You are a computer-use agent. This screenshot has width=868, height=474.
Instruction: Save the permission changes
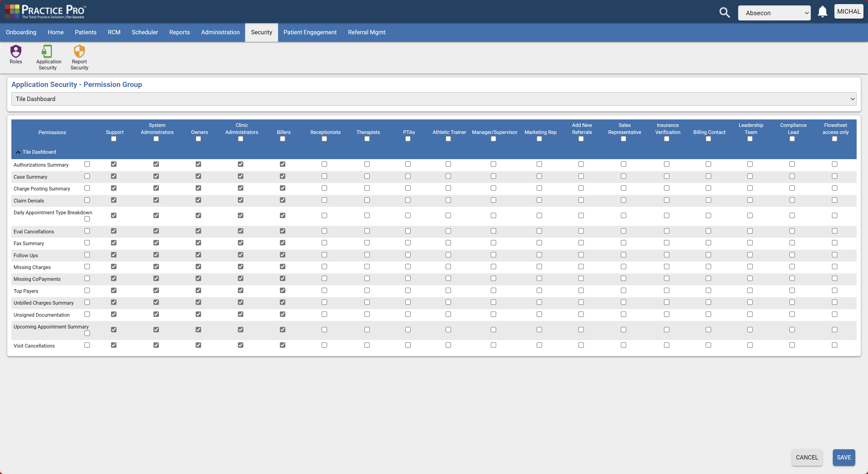tap(844, 457)
